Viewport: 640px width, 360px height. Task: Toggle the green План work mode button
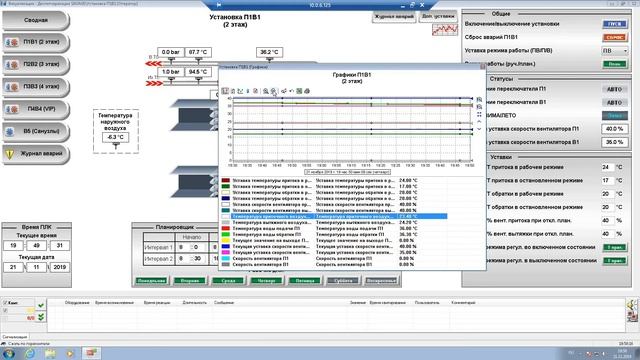pyautogui.click(x=615, y=64)
